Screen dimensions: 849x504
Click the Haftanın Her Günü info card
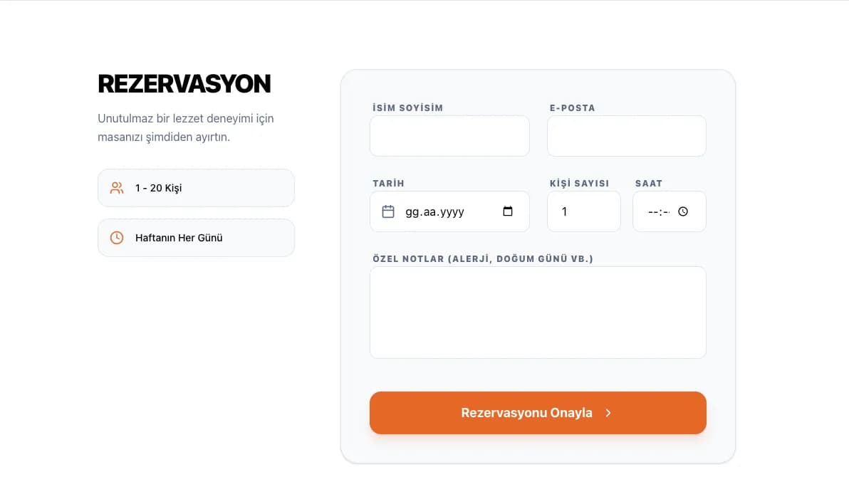(196, 237)
